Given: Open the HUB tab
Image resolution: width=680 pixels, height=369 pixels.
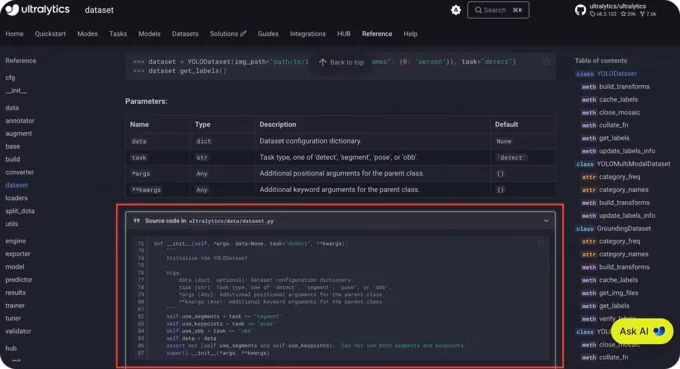Looking at the screenshot, I should (x=343, y=34).
